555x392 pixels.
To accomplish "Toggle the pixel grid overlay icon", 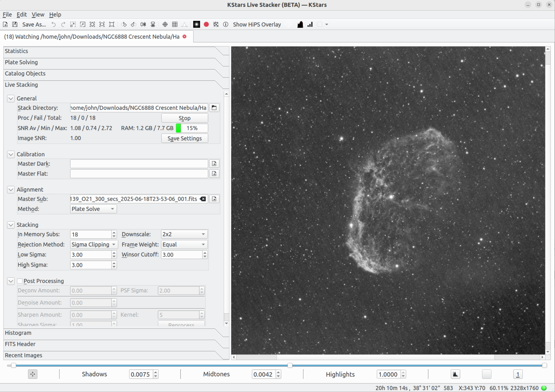I will click(175, 24).
